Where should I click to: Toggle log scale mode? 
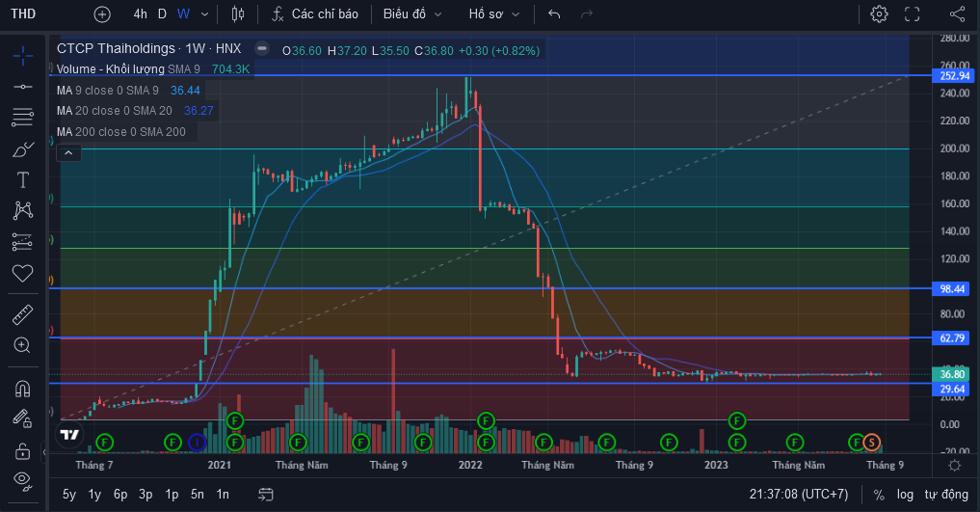905,495
